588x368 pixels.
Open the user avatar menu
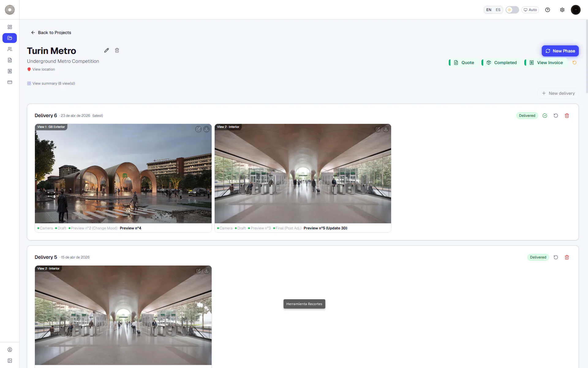pyautogui.click(x=576, y=10)
